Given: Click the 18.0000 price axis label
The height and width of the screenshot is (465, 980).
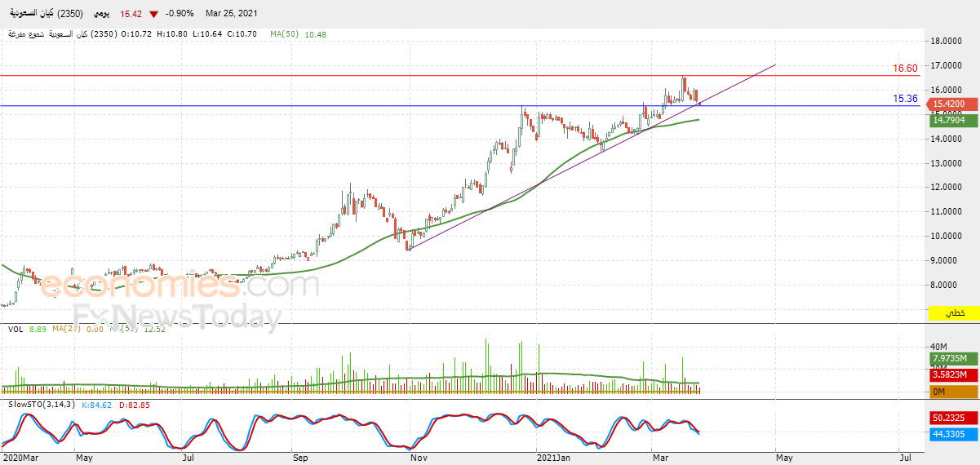Looking at the screenshot, I should (x=947, y=41).
